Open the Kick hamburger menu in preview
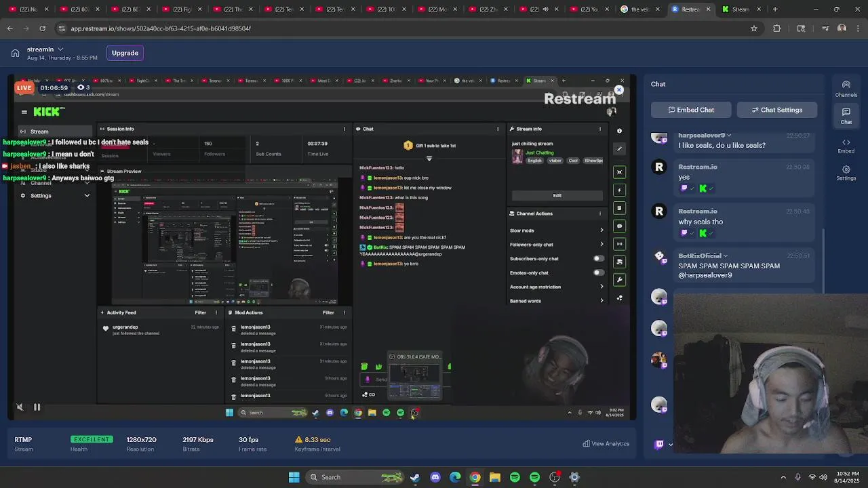Screen dimensions: 868x488 click(x=24, y=112)
